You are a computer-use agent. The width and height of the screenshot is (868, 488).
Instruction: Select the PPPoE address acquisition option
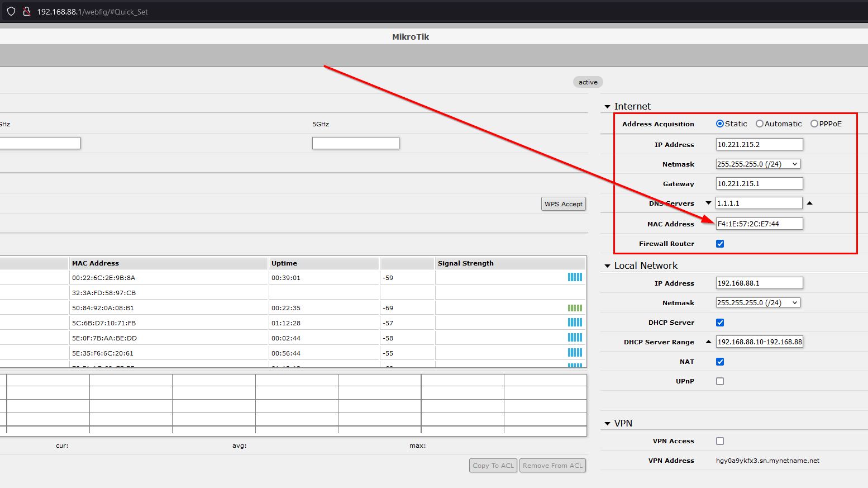(x=814, y=124)
